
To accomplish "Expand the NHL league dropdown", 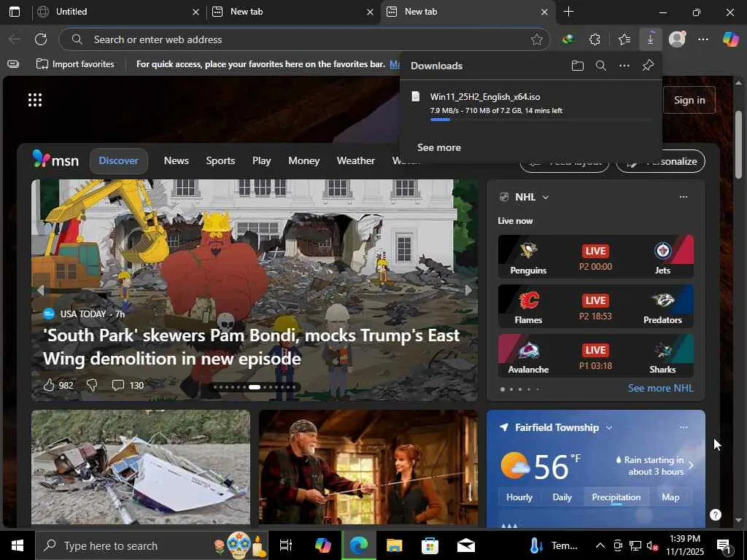I will point(545,197).
